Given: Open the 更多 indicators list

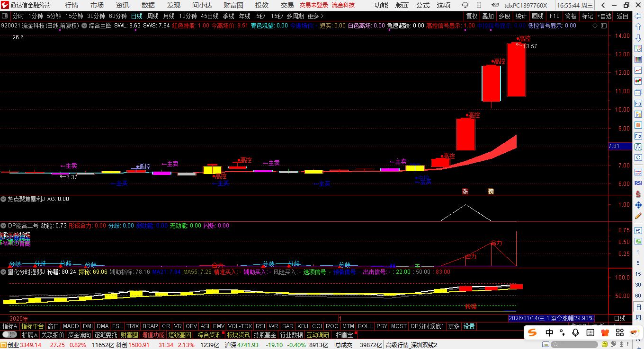Looking at the screenshot, I should click(454, 326).
